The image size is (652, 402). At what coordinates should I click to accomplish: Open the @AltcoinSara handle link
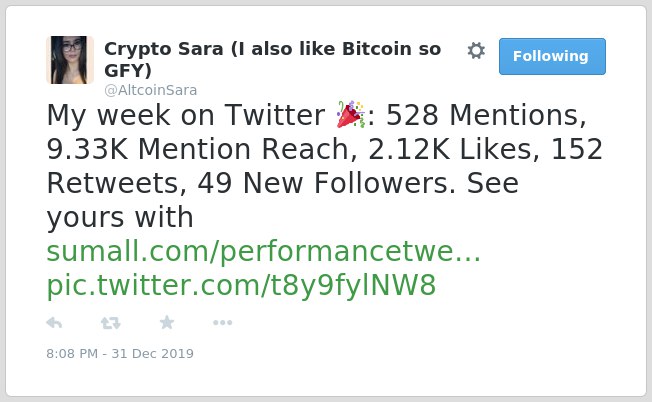coord(151,90)
